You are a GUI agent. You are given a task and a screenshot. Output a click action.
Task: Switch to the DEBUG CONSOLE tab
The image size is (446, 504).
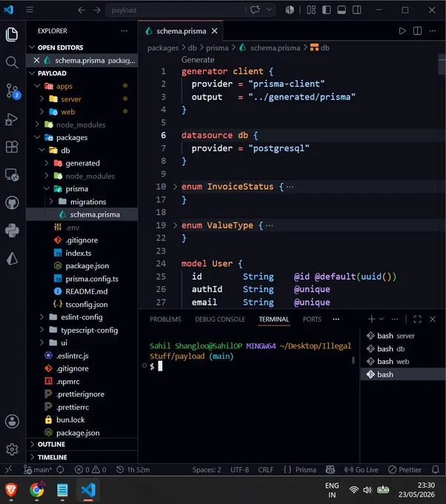click(x=220, y=319)
